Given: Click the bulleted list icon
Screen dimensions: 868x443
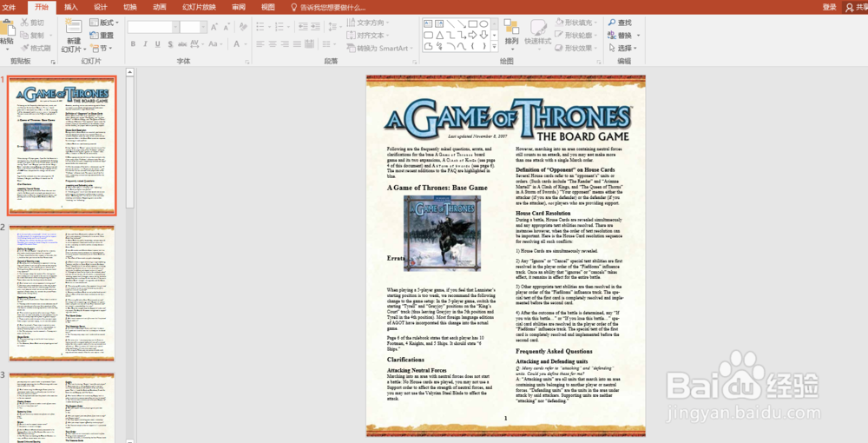Looking at the screenshot, I should [x=260, y=27].
